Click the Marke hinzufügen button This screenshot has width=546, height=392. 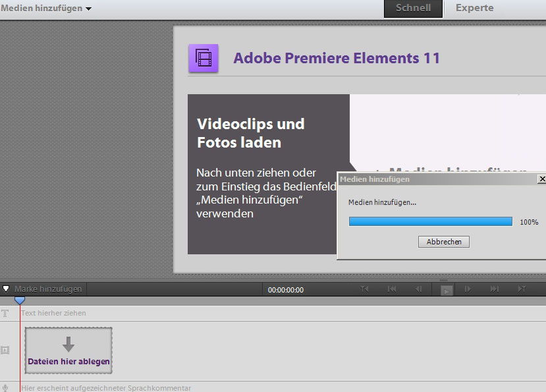(x=48, y=289)
